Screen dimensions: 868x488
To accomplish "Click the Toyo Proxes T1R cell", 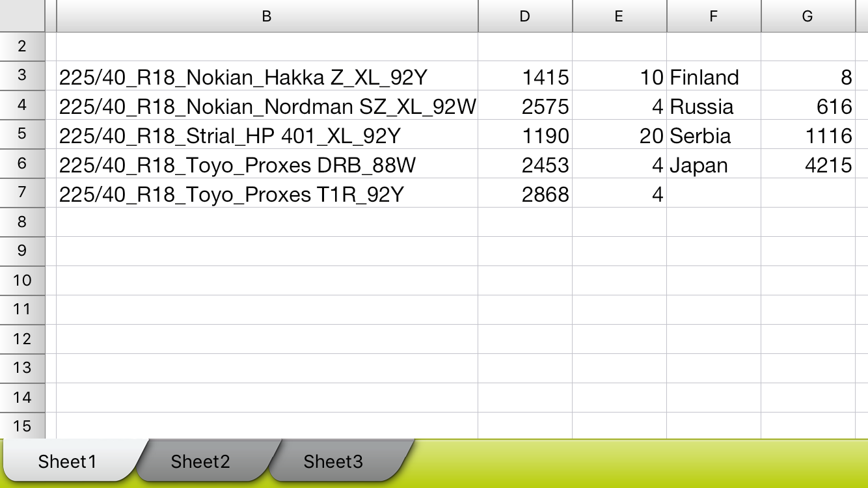I will (267, 195).
